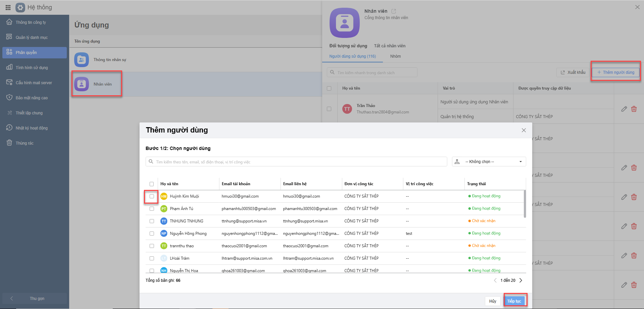Tick the checkbox for Phạm Ánh Tú
The image size is (644, 309).
(x=152, y=209)
